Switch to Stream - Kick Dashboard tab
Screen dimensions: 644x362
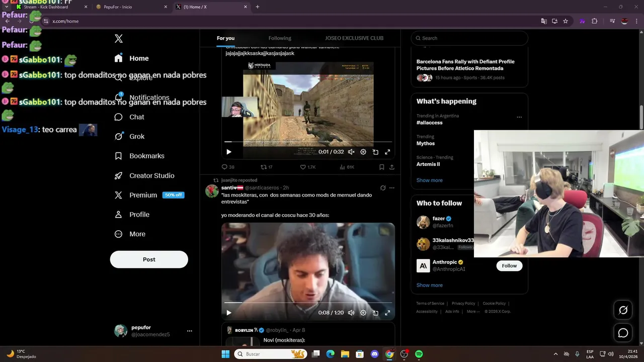click(x=52, y=7)
